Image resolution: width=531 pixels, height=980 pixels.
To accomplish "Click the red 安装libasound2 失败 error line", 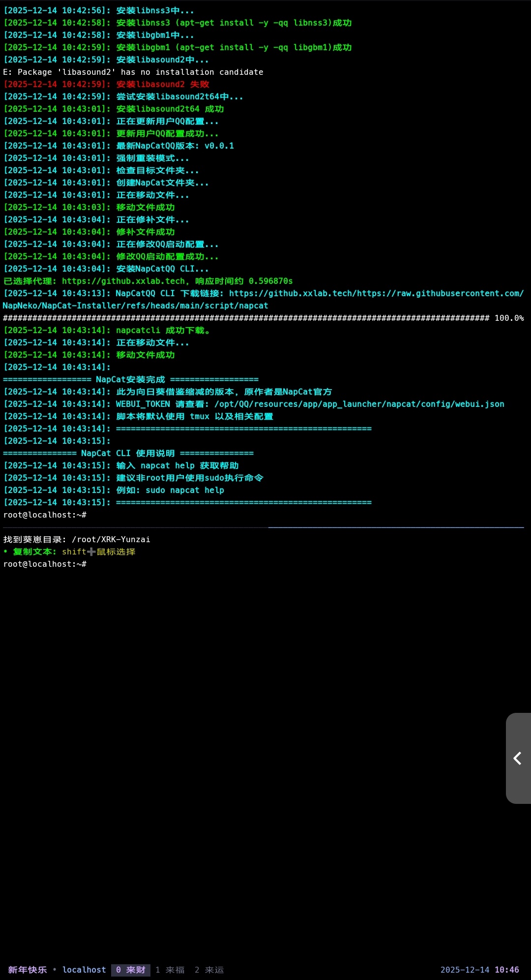I will (162, 84).
